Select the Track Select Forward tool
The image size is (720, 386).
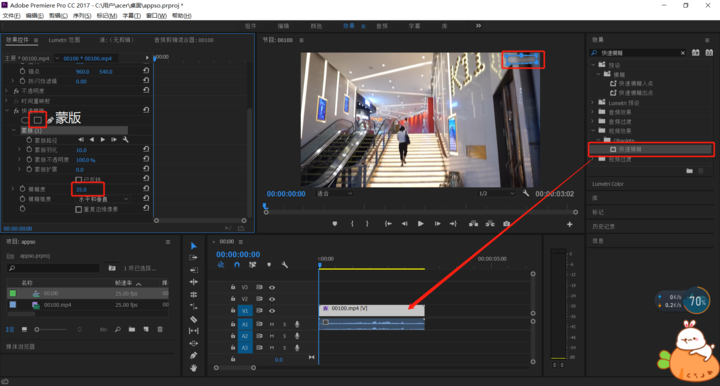point(193,258)
